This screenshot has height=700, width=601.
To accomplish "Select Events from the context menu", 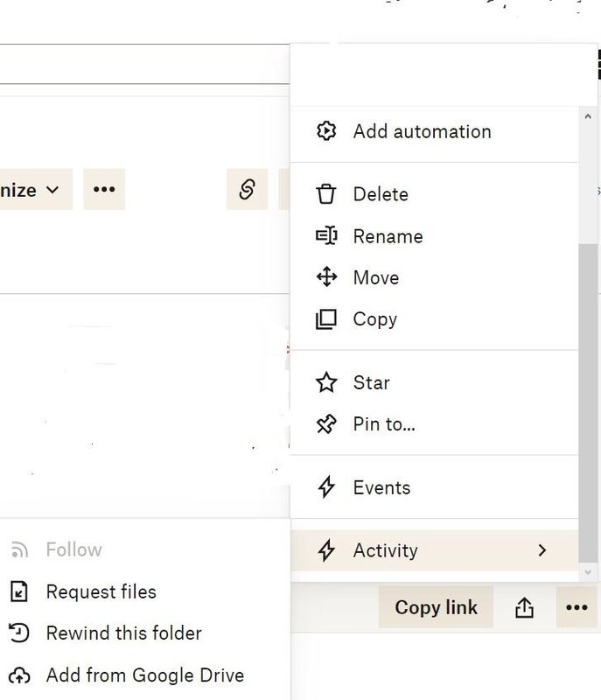I will [381, 487].
